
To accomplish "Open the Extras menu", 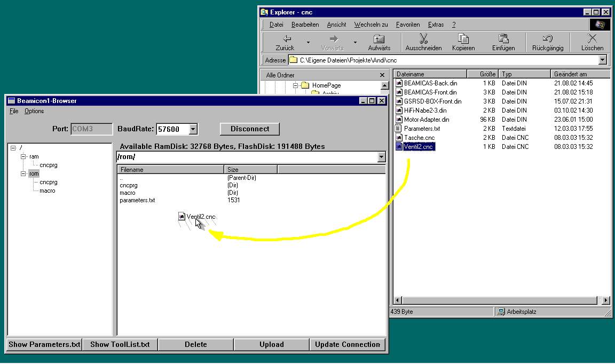I will click(436, 25).
